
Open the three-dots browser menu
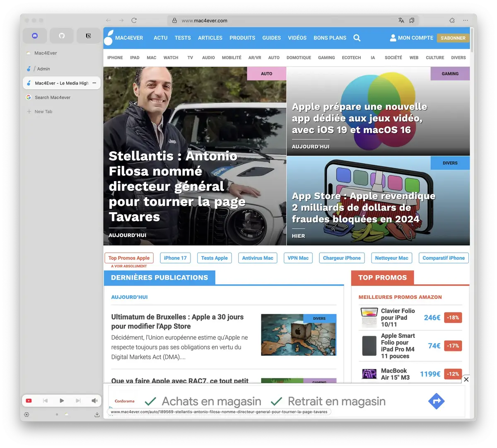466,20
